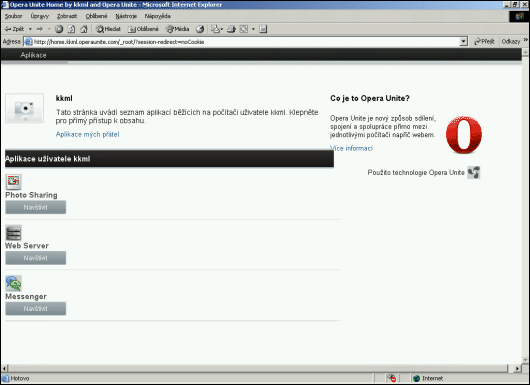Open the Více informací link
The width and height of the screenshot is (530, 385).
351,148
